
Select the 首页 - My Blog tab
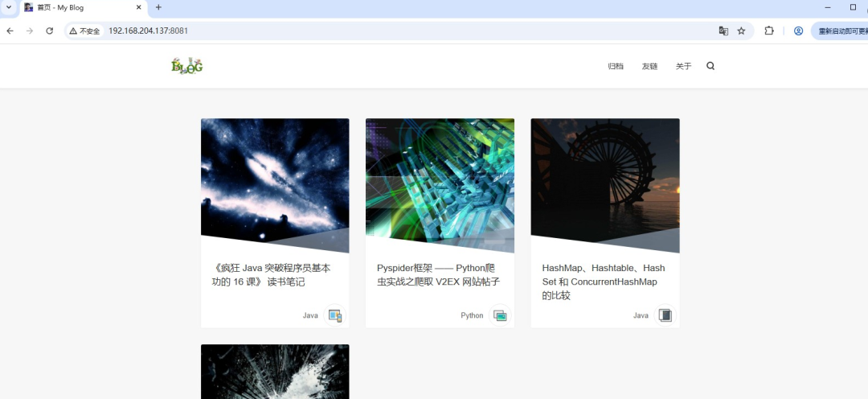(x=83, y=8)
